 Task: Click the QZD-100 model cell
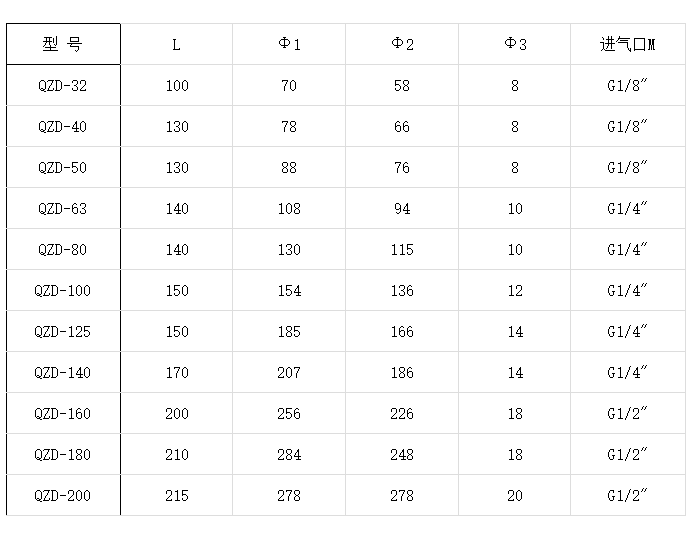pyautogui.click(x=63, y=291)
